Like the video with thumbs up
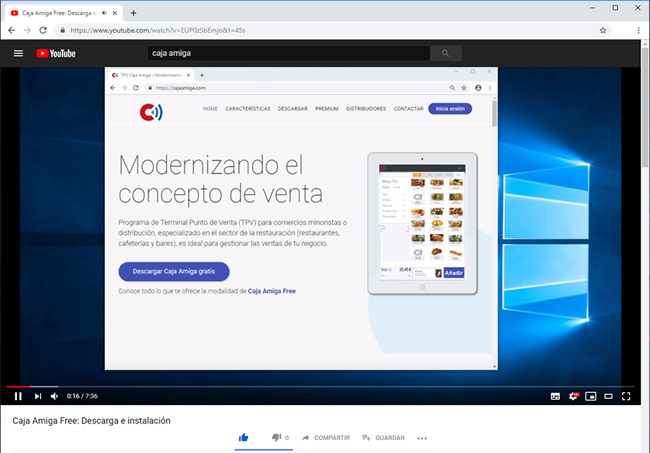The width and height of the screenshot is (650, 453). pos(244,438)
